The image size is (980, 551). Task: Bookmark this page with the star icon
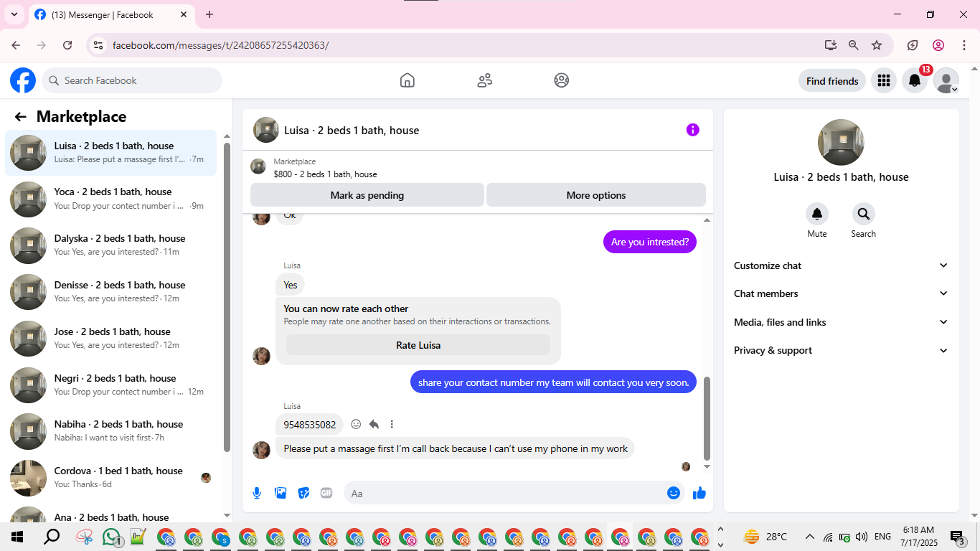[877, 45]
